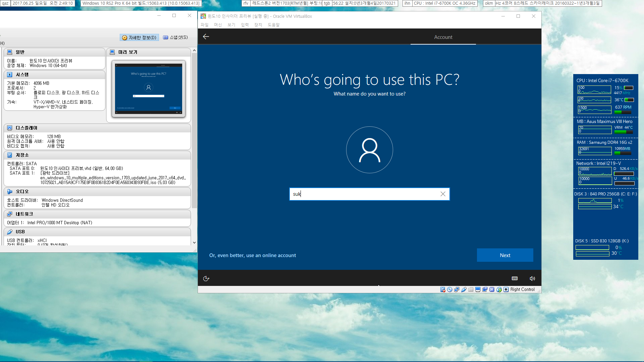
Task: Click the 오디오 section header
Action: point(97,191)
